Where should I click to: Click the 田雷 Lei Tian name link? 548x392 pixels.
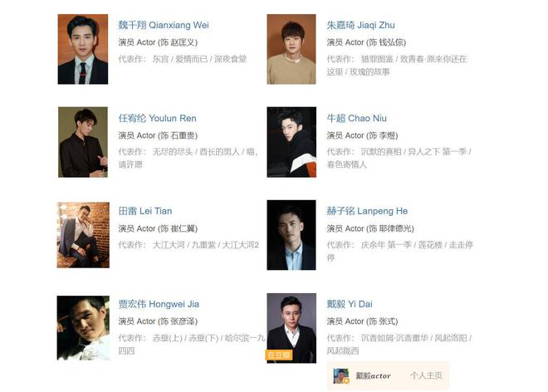pos(145,211)
